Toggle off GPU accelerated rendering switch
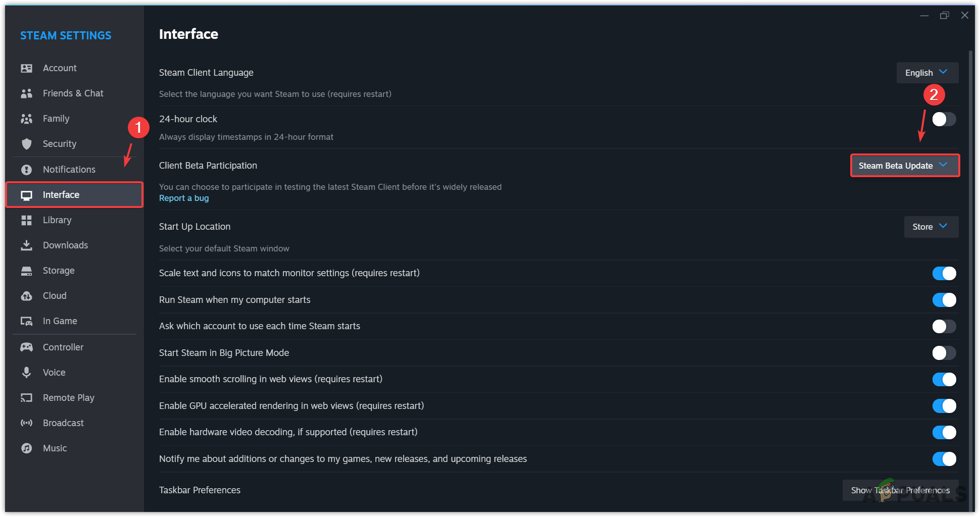This screenshot has width=980, height=517. point(944,406)
